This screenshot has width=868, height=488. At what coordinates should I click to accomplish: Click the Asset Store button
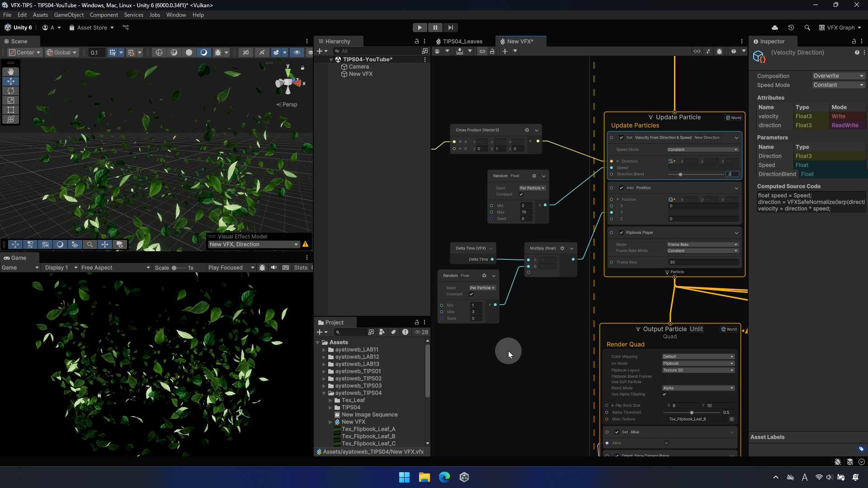point(92,28)
